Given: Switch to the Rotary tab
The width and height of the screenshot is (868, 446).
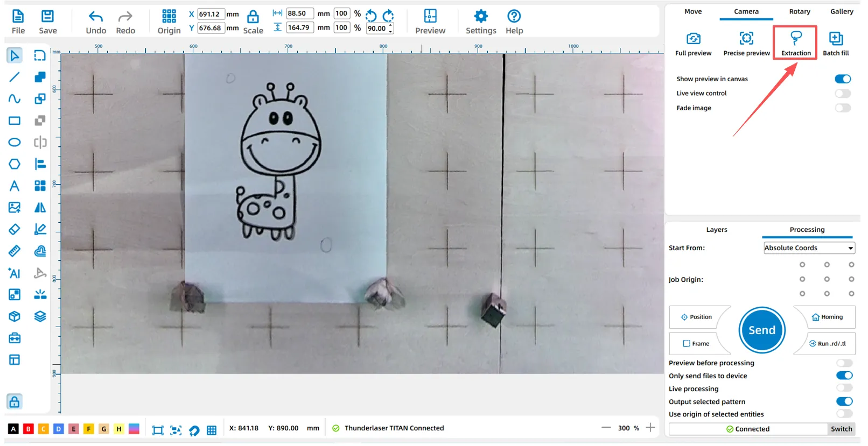Looking at the screenshot, I should point(799,12).
